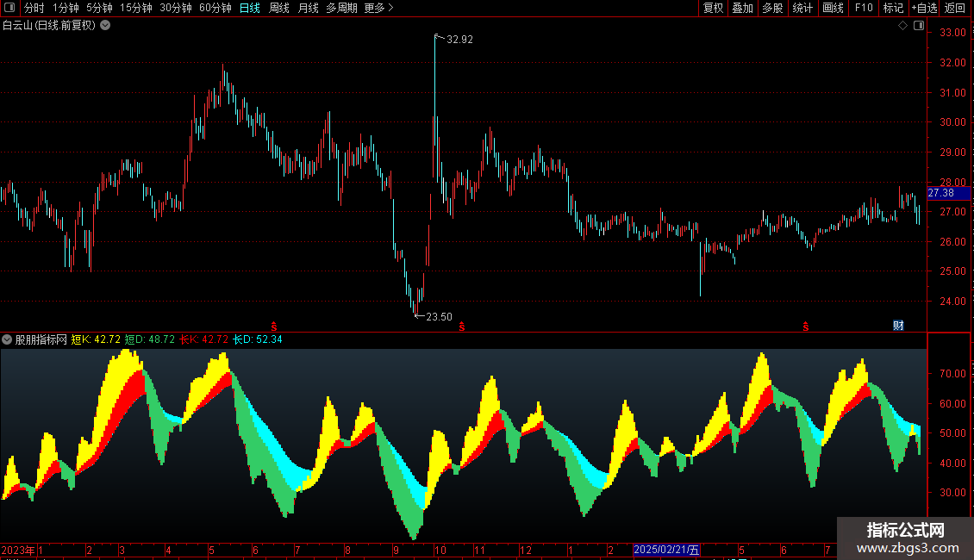Click the red S marker near April 2025

coord(806,327)
